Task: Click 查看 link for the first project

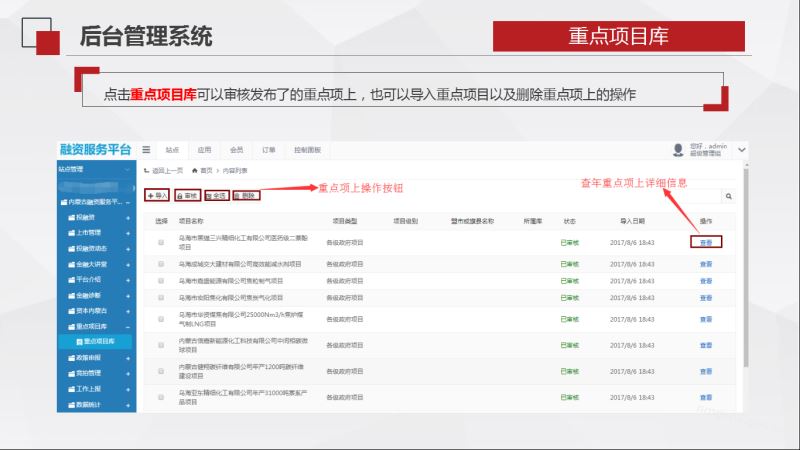Action: pyautogui.click(x=706, y=241)
